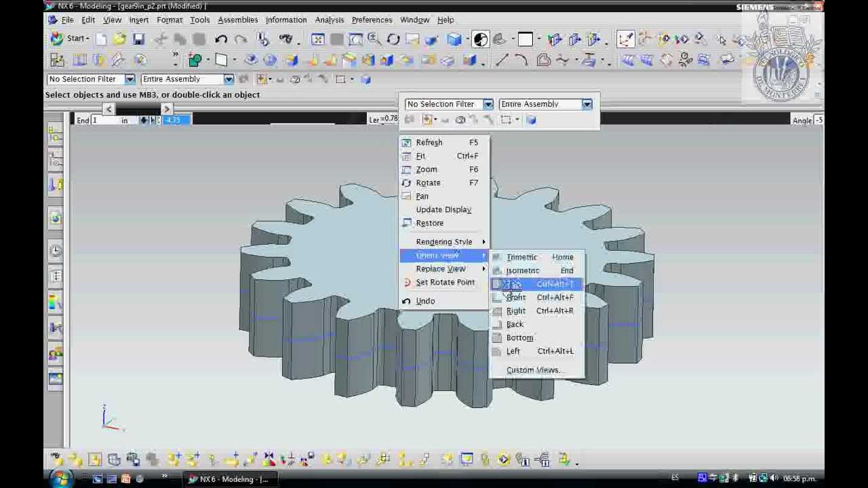Open the File menu
Image resolution: width=868 pixels, height=488 pixels.
[68, 20]
